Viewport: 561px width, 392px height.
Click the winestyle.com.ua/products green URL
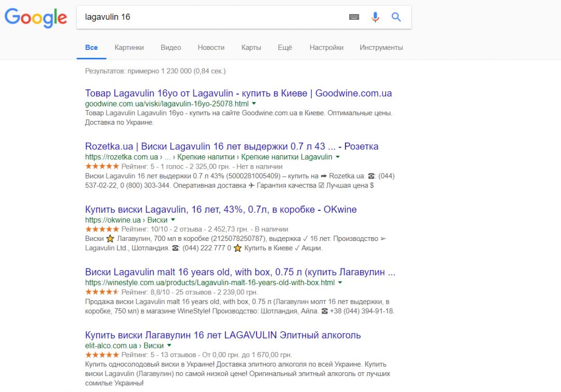pos(210,282)
